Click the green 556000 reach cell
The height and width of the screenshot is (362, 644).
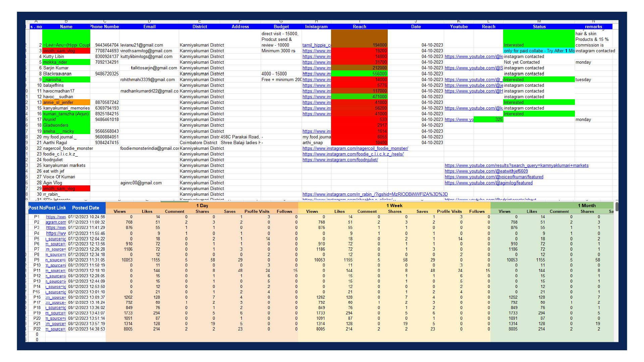pos(359,74)
